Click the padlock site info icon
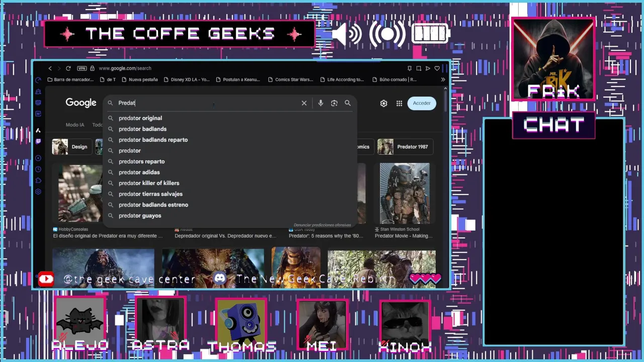644x362 pixels. point(92,68)
